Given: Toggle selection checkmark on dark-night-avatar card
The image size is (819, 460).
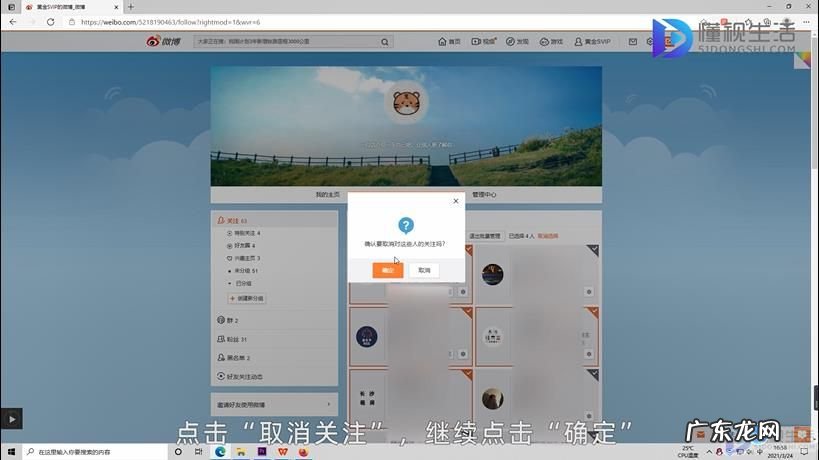Looking at the screenshot, I should 592,250.
